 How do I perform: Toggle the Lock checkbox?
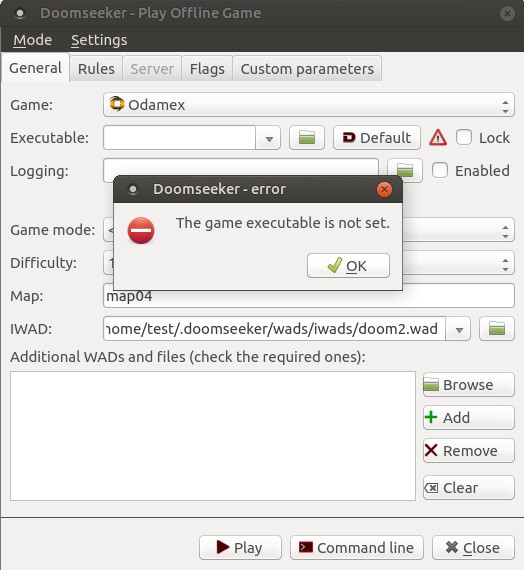464,138
